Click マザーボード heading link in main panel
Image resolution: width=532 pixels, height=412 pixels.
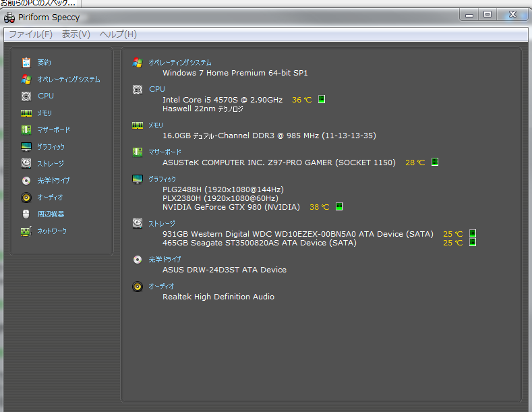165,152
